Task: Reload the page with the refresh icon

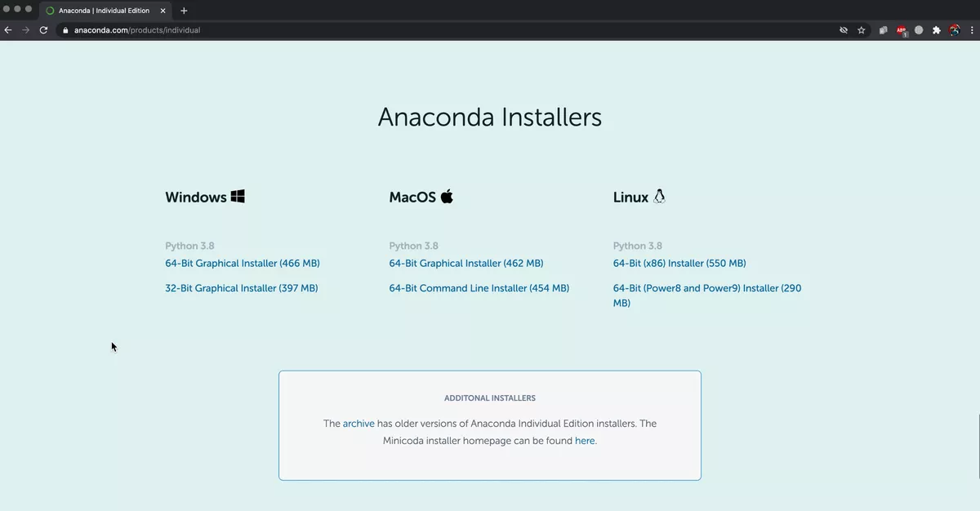Action: [x=44, y=30]
